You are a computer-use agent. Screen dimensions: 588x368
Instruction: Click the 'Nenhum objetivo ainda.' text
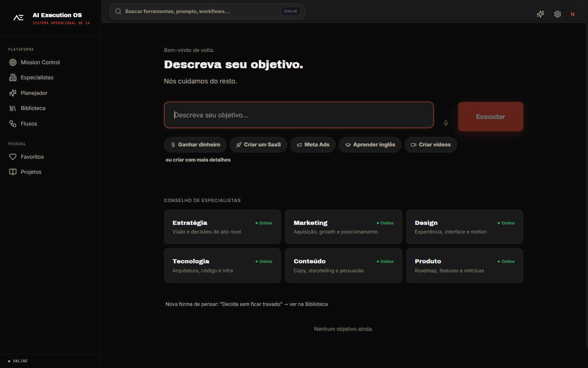[343, 329]
